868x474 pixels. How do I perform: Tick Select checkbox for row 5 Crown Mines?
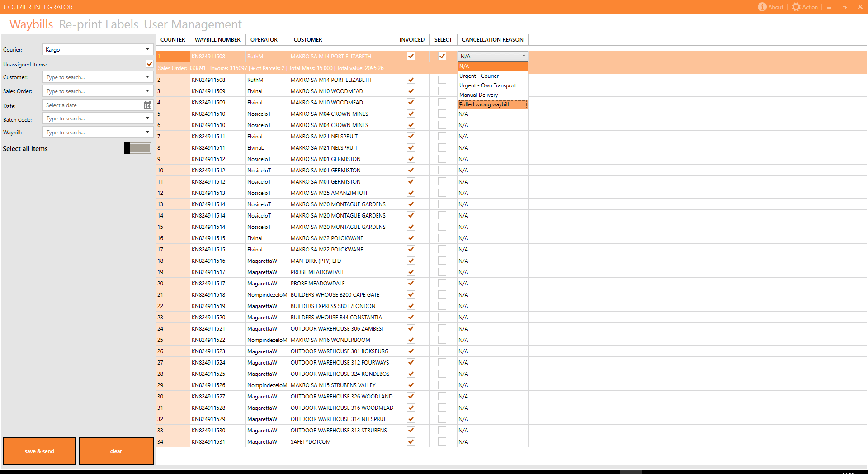coord(442,114)
